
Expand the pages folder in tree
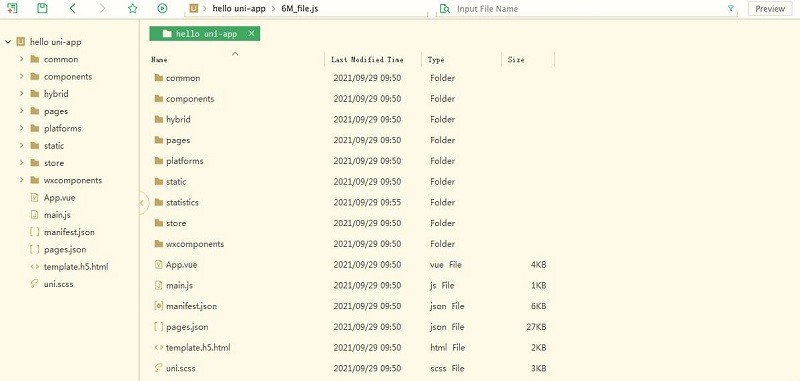pyautogui.click(x=21, y=111)
